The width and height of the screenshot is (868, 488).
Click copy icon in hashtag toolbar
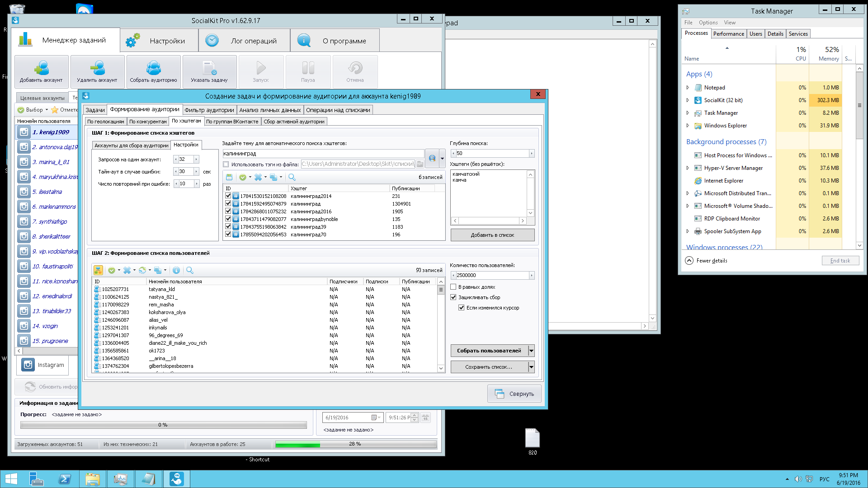pos(274,177)
